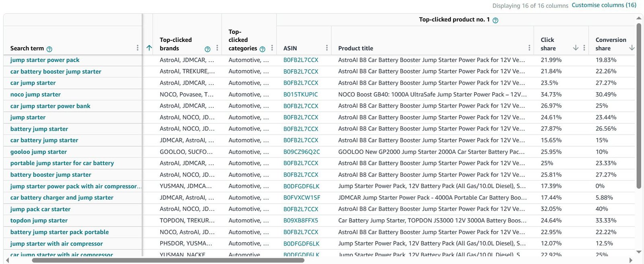The height and width of the screenshot is (264, 644).
Task: Open 'car battery charger and jump starter' term
Action: (62, 198)
